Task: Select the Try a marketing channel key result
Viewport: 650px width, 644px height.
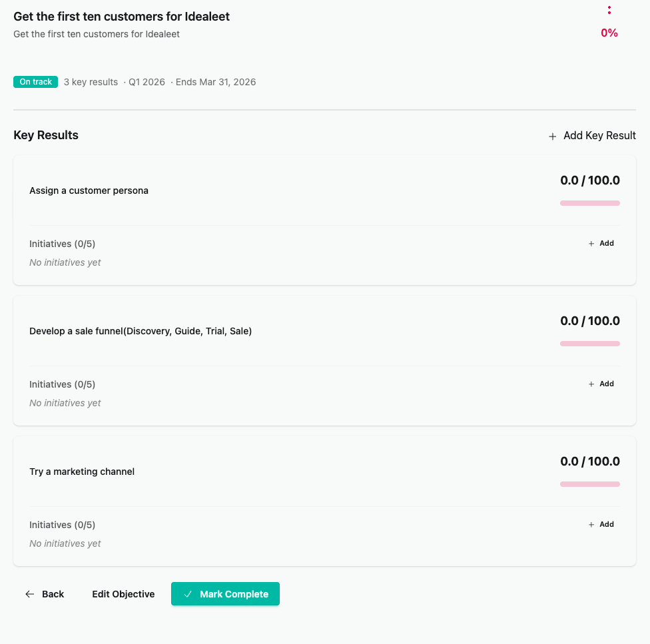Action: pos(81,472)
